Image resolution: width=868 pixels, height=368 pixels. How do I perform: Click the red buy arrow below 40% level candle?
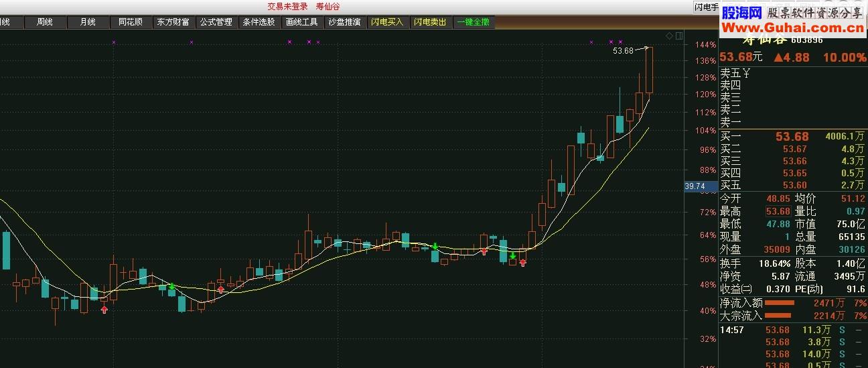pyautogui.click(x=104, y=309)
